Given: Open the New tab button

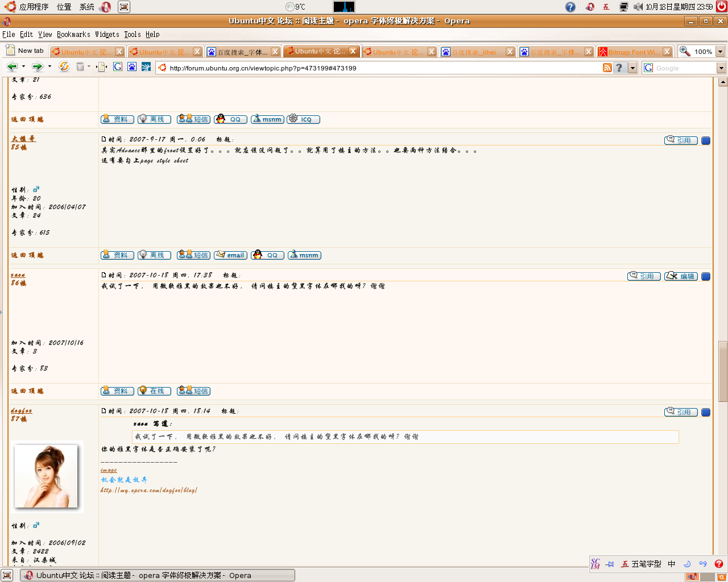Looking at the screenshot, I should coord(25,51).
